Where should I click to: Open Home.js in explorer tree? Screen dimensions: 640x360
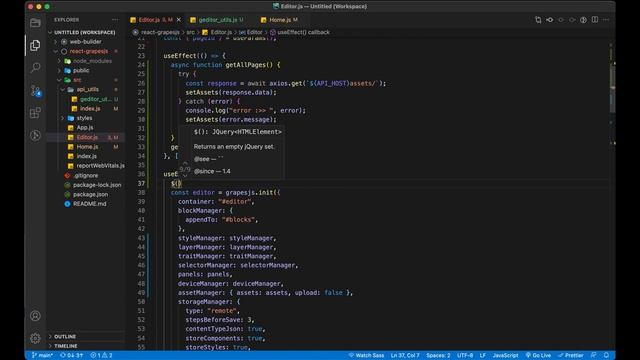pyautogui.click(x=86, y=147)
